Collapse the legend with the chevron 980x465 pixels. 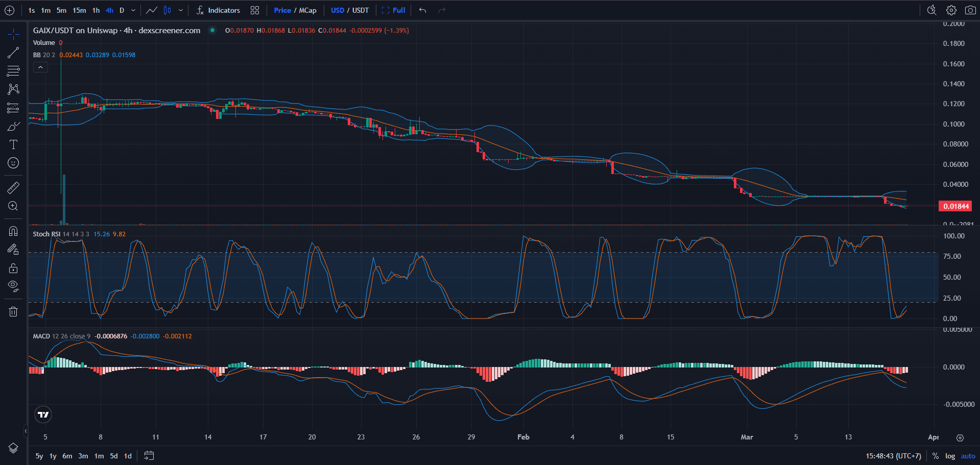[x=40, y=67]
